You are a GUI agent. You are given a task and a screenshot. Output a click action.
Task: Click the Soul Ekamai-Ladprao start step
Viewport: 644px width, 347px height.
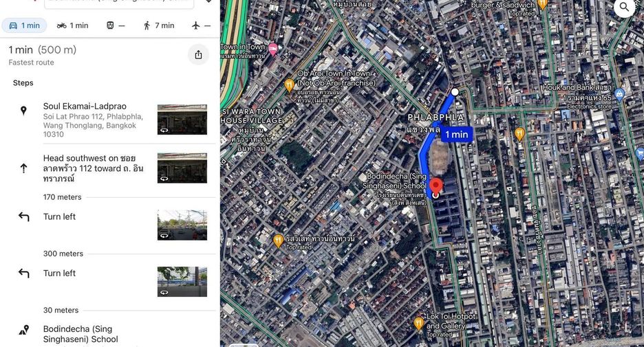point(109,120)
